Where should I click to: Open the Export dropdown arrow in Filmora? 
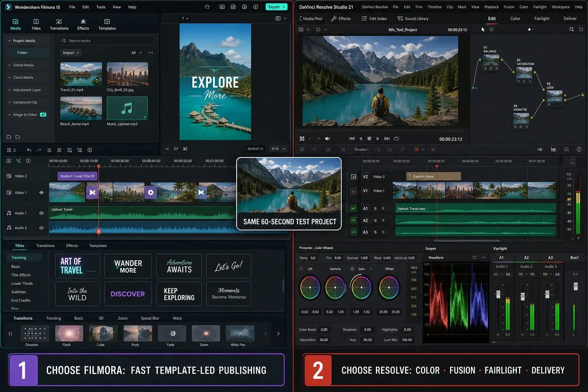(x=284, y=7)
